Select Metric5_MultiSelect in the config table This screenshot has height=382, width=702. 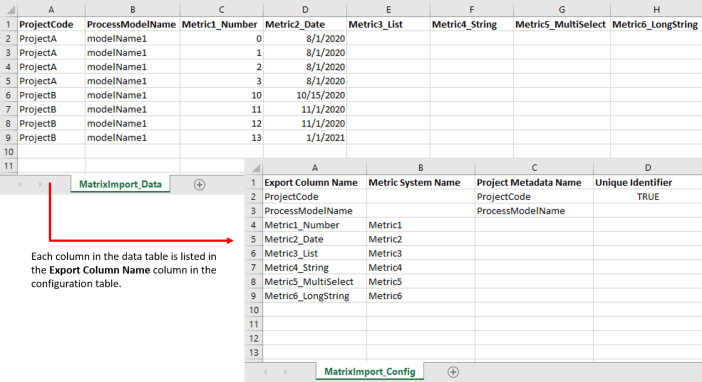pyautogui.click(x=314, y=282)
